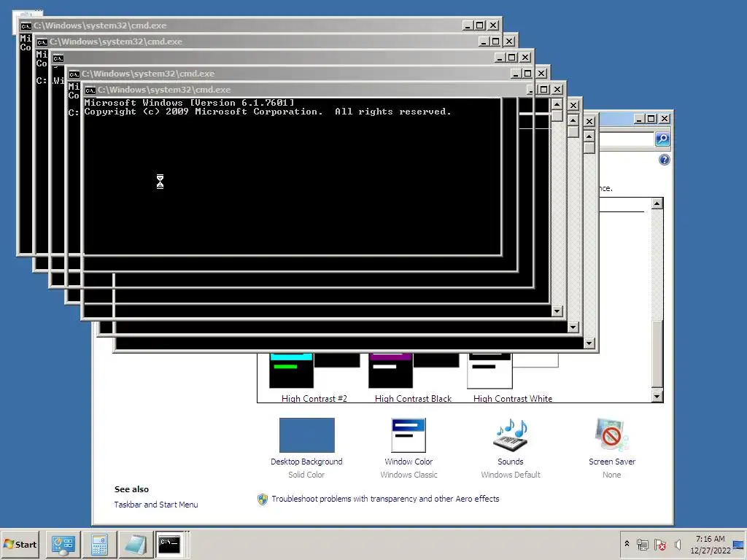The height and width of the screenshot is (560, 747).
Task: Open Troubleshoot problems with transparency link
Action: pos(385,499)
